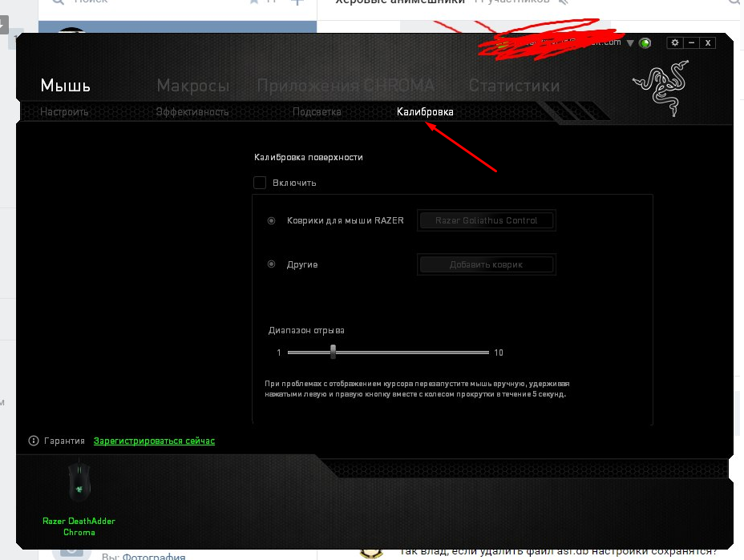Open the Приложения CHROMA tab

coord(346,86)
